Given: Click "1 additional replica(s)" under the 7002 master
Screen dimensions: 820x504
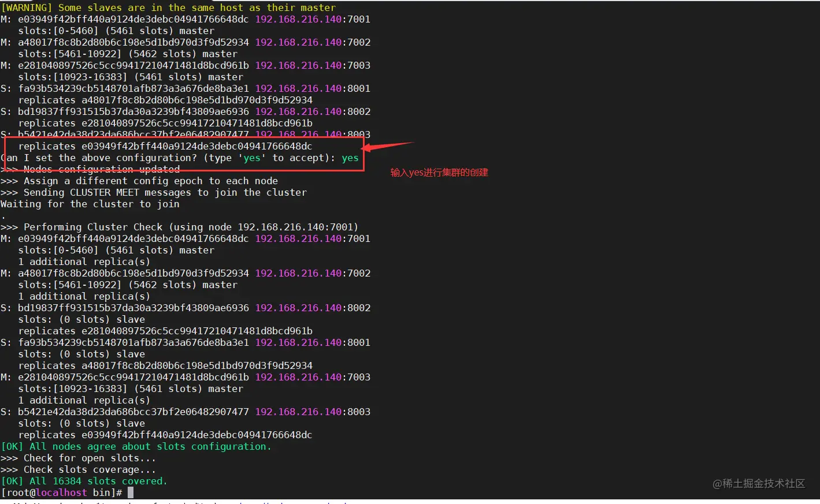Looking at the screenshot, I should pos(84,296).
